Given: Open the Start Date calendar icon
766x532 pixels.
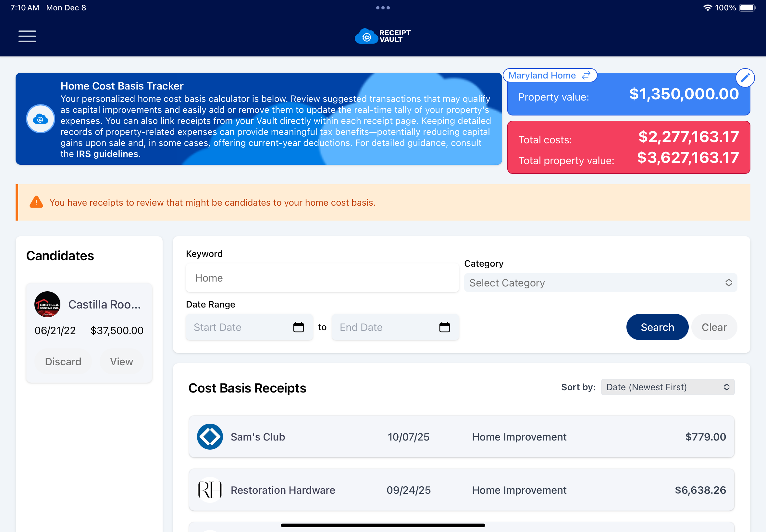Looking at the screenshot, I should (298, 327).
